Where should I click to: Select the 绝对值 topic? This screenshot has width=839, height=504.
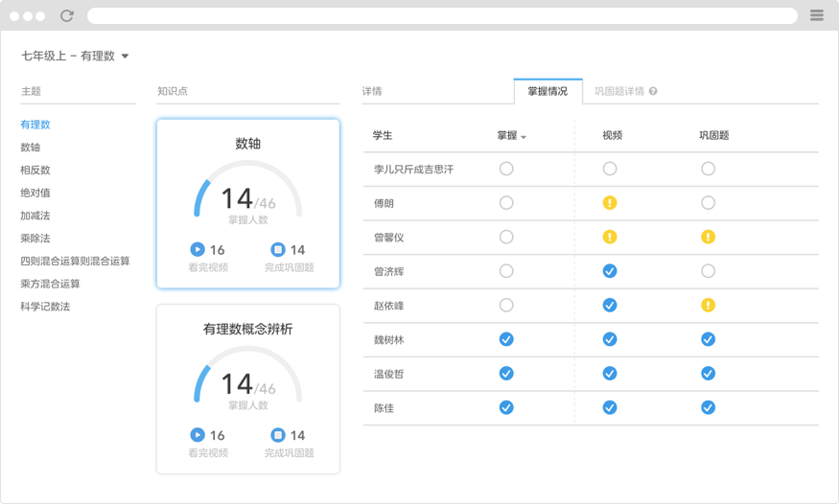[x=35, y=193]
